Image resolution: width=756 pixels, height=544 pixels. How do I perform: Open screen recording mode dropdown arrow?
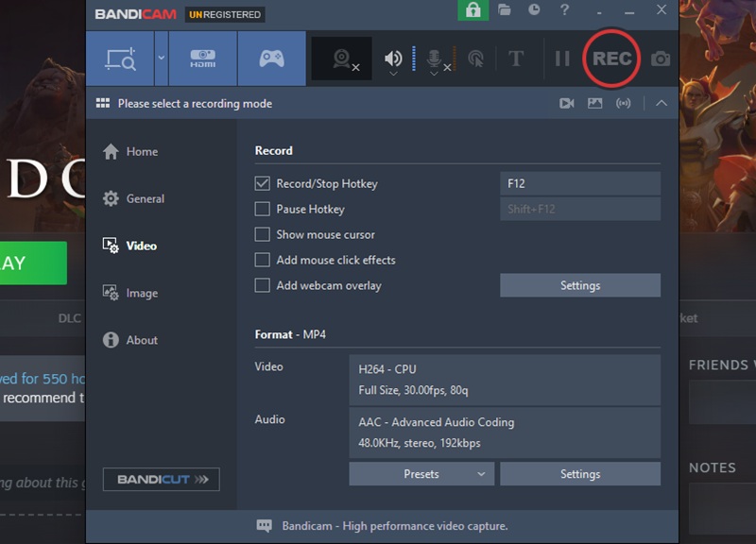[x=162, y=59]
